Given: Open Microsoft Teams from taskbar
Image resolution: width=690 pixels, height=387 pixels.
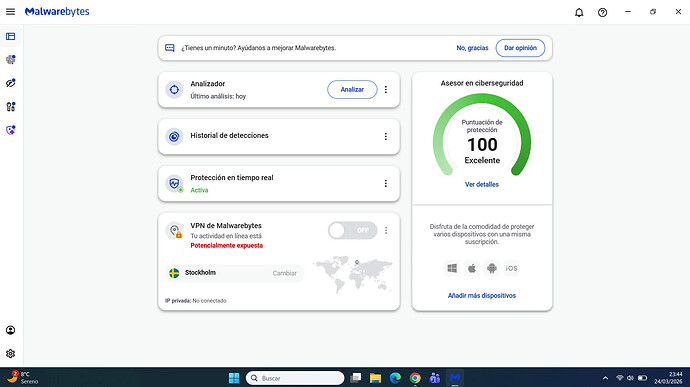Looking at the screenshot, I should point(435,378).
